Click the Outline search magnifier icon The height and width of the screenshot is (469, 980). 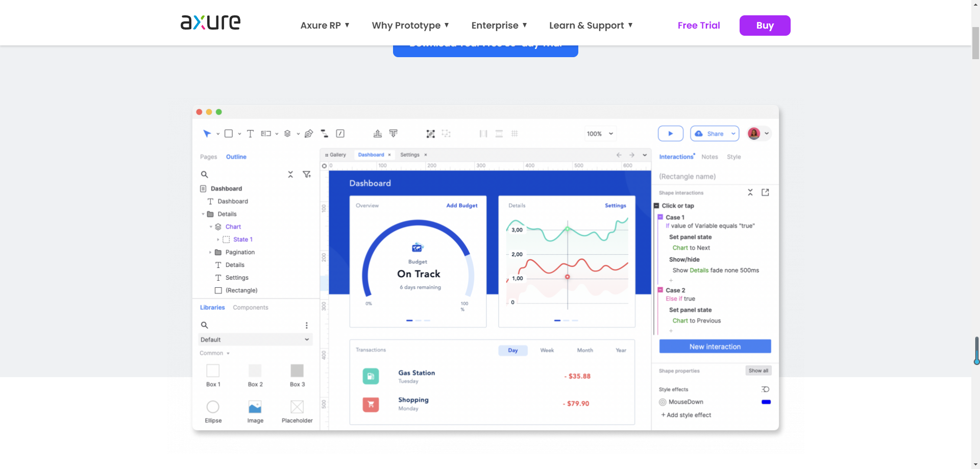[x=204, y=175]
